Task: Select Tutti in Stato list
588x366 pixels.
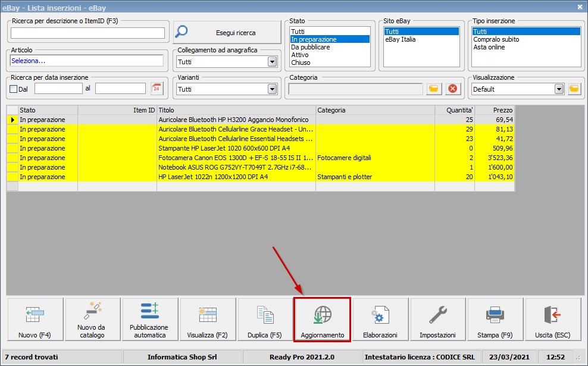Action: click(330, 32)
